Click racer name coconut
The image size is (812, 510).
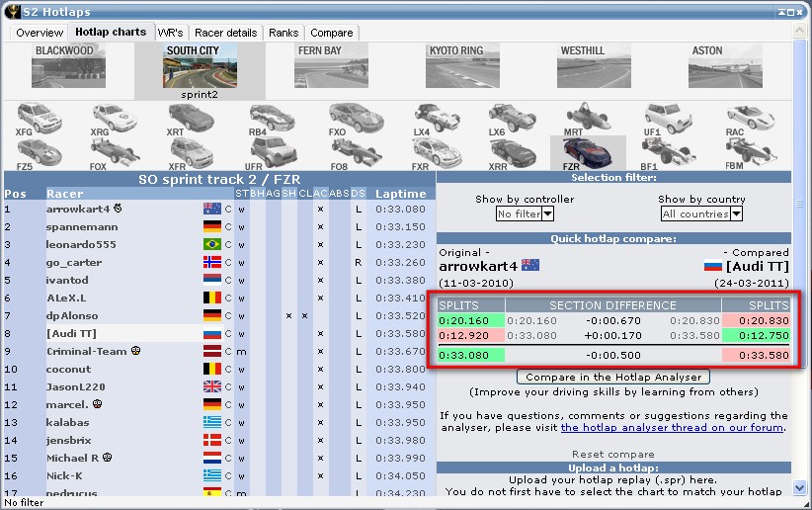pos(68,369)
